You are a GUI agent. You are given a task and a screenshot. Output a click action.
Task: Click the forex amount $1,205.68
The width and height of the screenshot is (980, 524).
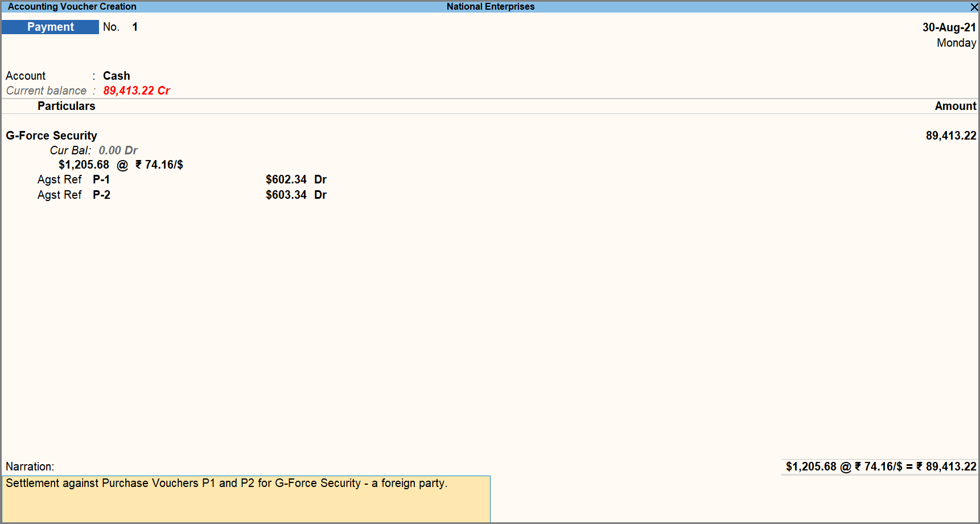pos(84,165)
